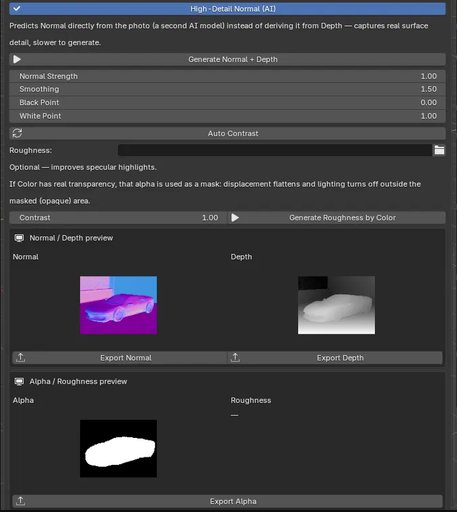Click the 'Alpha' preview label
Viewport: 457px width, 512px height.
tap(23, 400)
